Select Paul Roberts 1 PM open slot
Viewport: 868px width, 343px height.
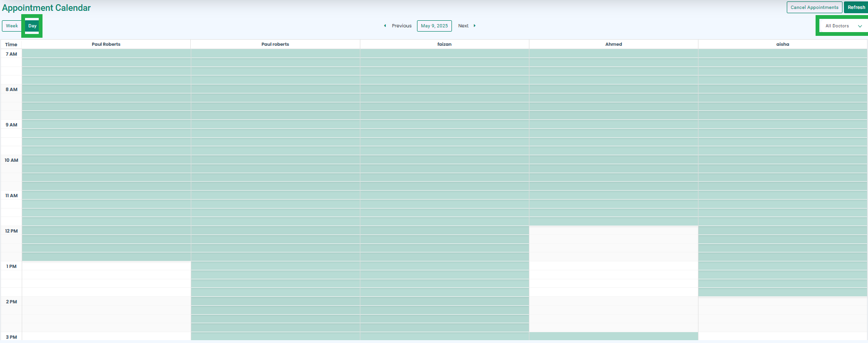tap(106, 266)
